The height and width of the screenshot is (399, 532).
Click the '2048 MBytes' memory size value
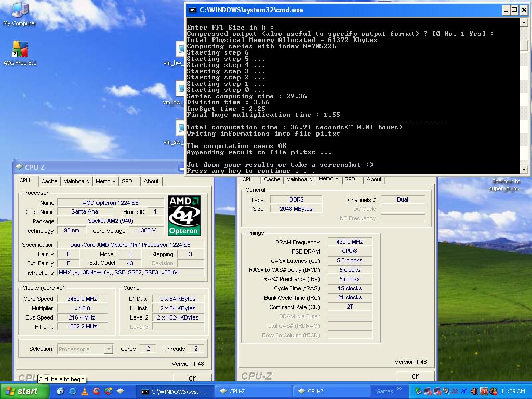pyautogui.click(x=296, y=209)
